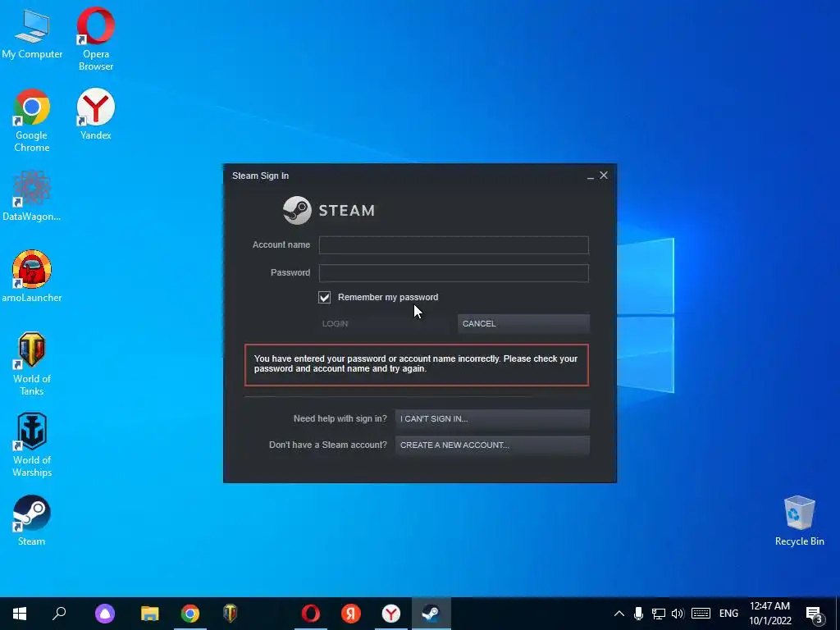Viewport: 840px width, 630px height.
Task: Close the Steam Sign In window
Action: tap(604, 176)
